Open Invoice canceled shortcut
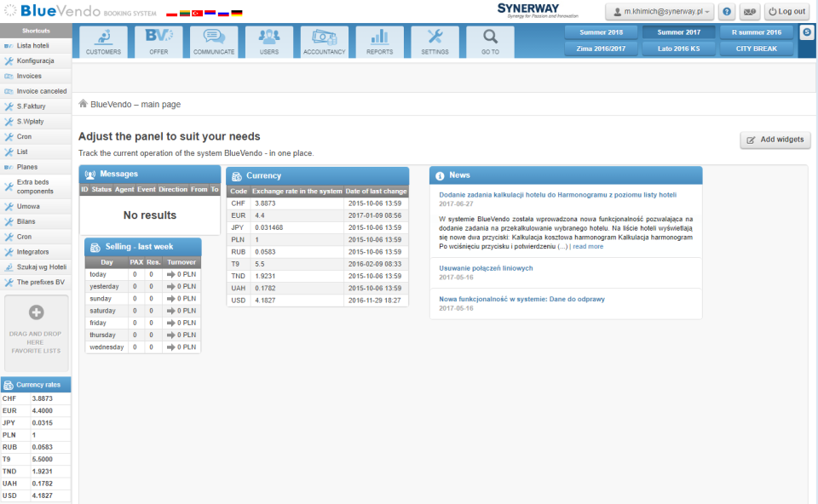This screenshot has height=504, width=818. (x=36, y=91)
